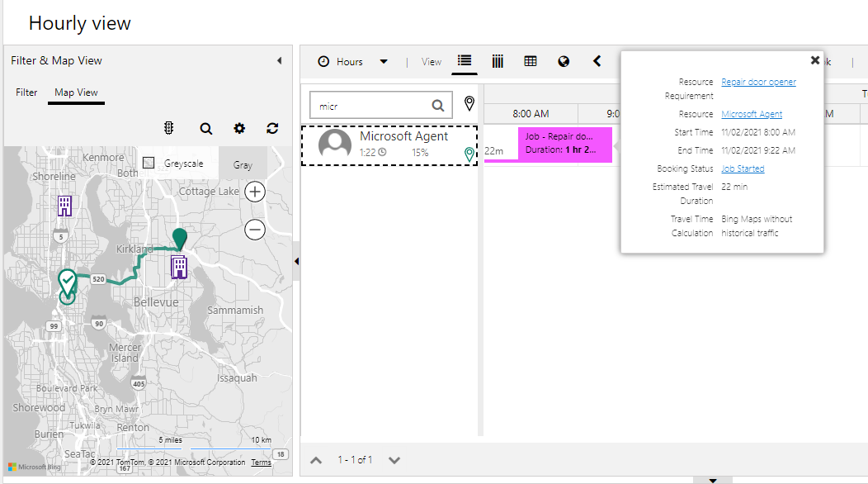Collapse map panel via side arrow handle
The image size is (868, 484).
pos(296,261)
